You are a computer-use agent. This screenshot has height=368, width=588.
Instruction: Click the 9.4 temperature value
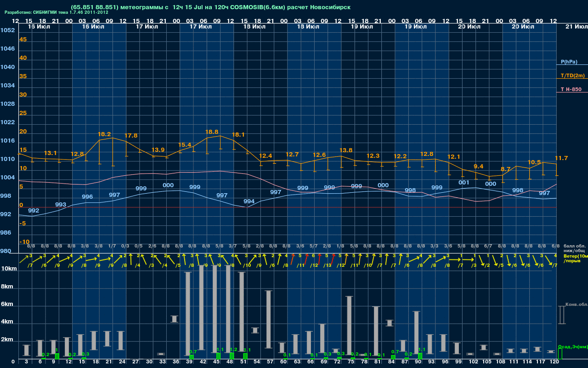pos(479,167)
